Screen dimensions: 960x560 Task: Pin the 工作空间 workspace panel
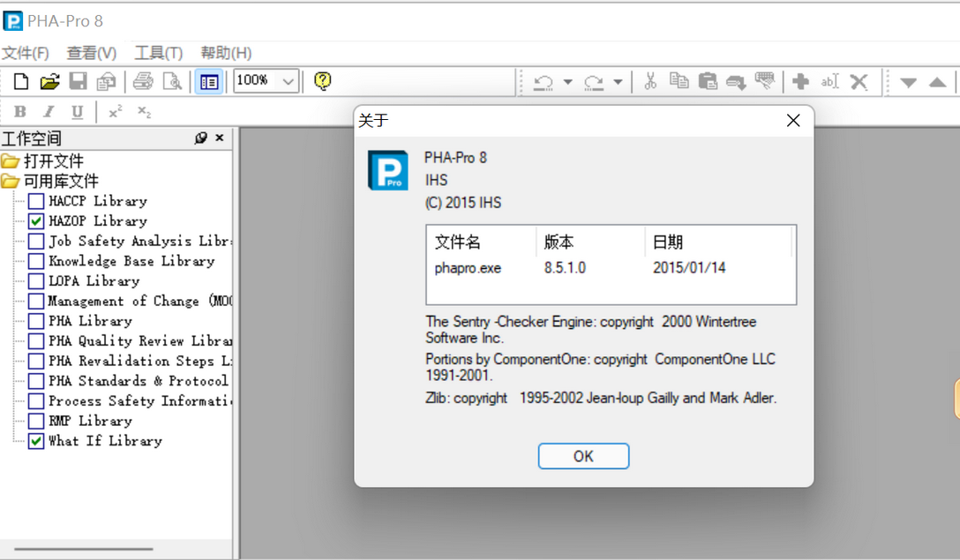coord(201,138)
